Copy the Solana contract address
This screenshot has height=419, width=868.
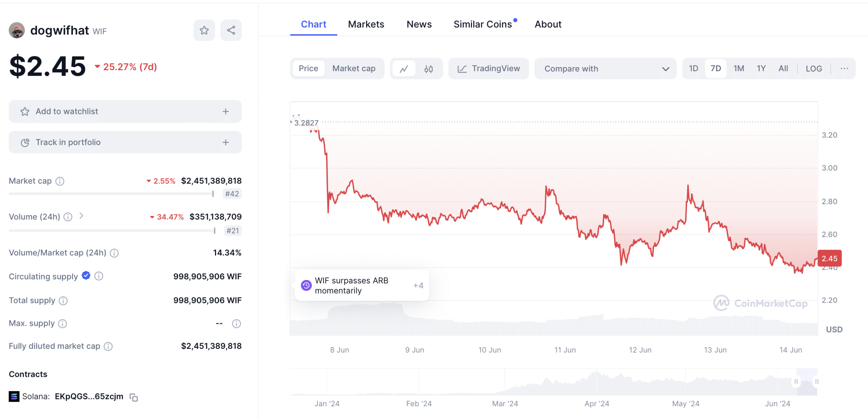pos(134,397)
